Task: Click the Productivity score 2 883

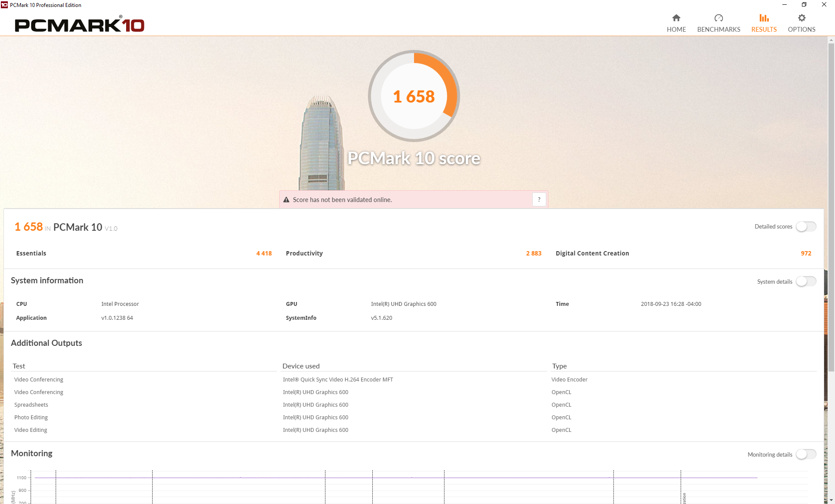Action: tap(534, 253)
